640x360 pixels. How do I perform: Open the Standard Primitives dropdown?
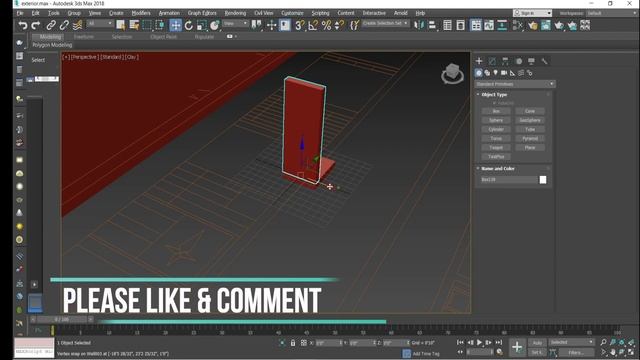pos(515,84)
